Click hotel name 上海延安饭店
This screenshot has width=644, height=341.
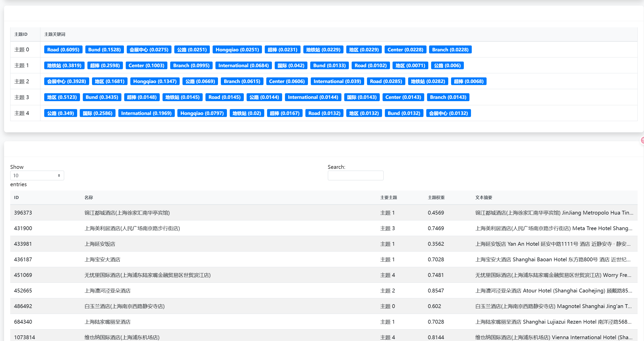coord(100,244)
